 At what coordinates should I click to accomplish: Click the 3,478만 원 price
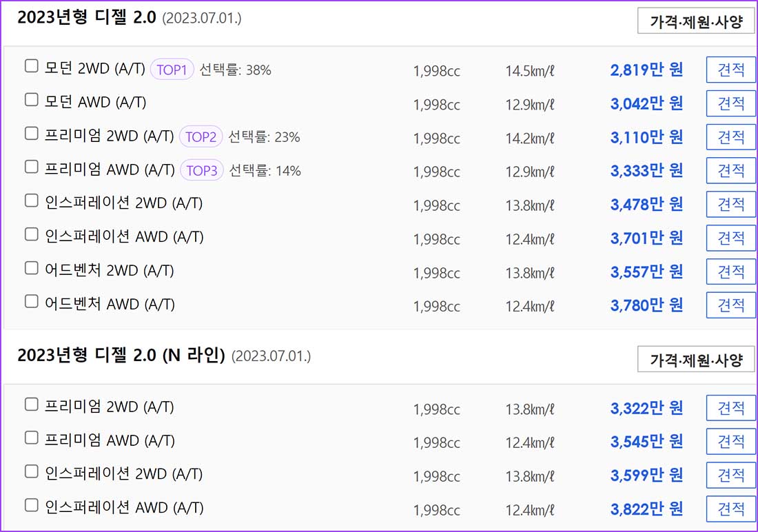(646, 205)
